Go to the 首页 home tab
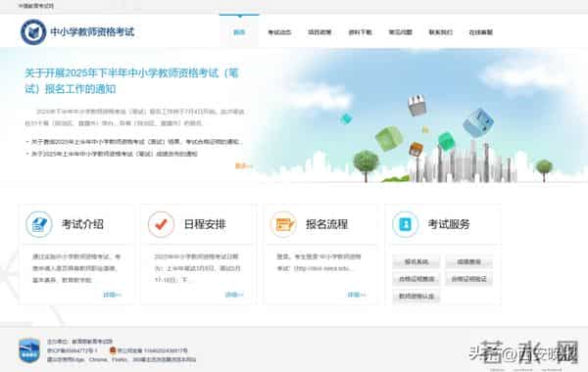The image size is (588, 372). click(x=239, y=32)
